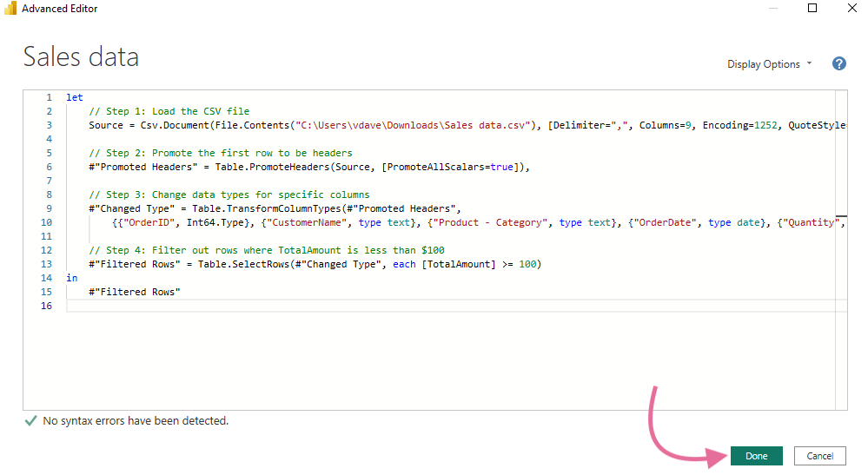The image size is (868, 475).
Task: Click the "OrderID" string on line 10
Action: click(x=149, y=222)
